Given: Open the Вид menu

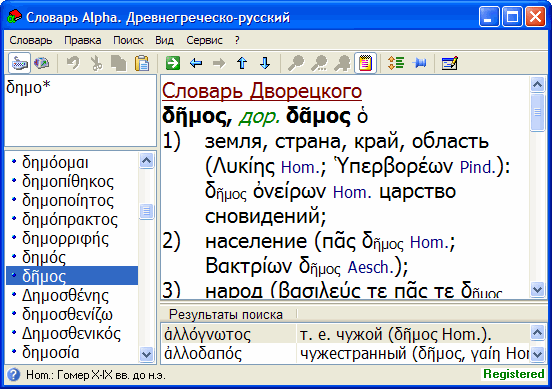Looking at the screenshot, I should (164, 40).
